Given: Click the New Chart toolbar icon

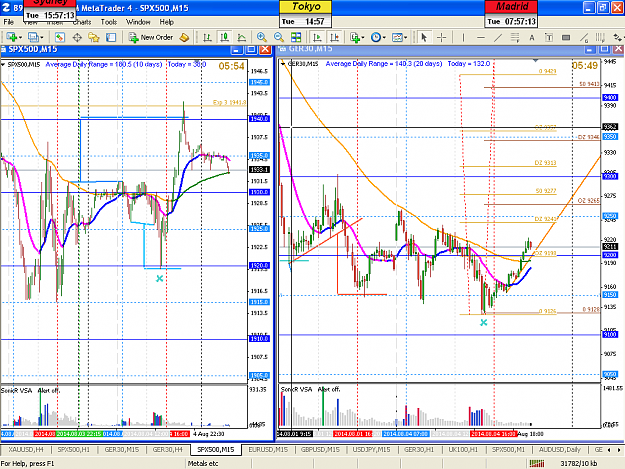Looking at the screenshot, I should pos(11,37).
